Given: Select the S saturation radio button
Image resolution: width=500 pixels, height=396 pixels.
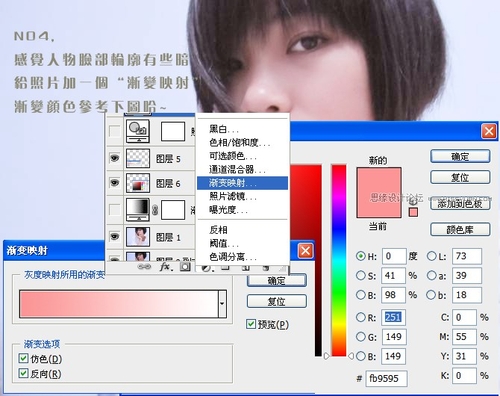Looking at the screenshot, I should click(x=360, y=276).
